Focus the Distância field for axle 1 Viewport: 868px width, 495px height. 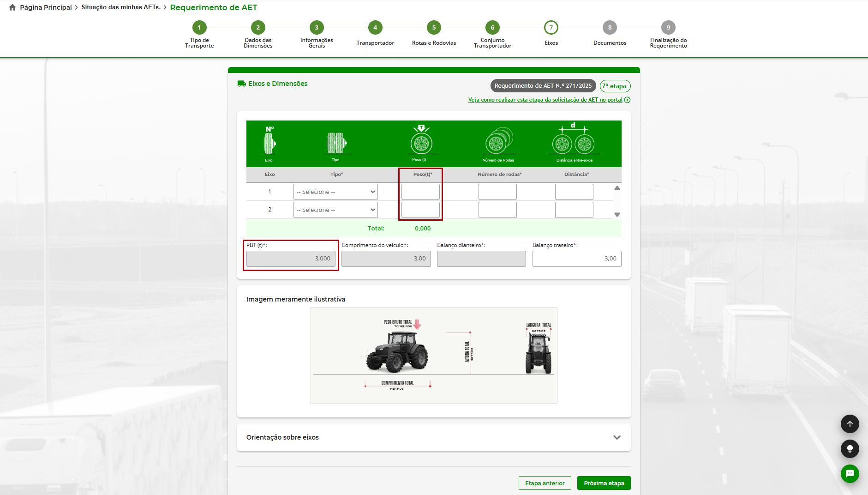[574, 192]
